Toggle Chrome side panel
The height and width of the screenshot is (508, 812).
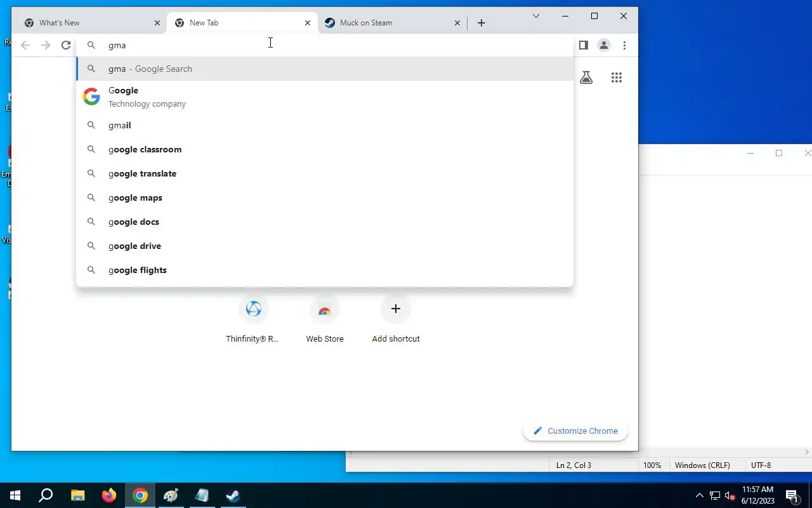[x=584, y=45]
